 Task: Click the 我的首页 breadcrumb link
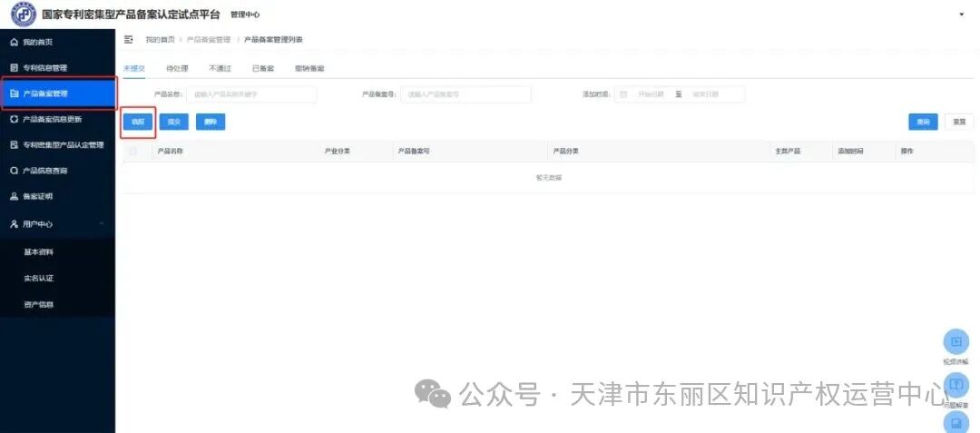pyautogui.click(x=160, y=39)
